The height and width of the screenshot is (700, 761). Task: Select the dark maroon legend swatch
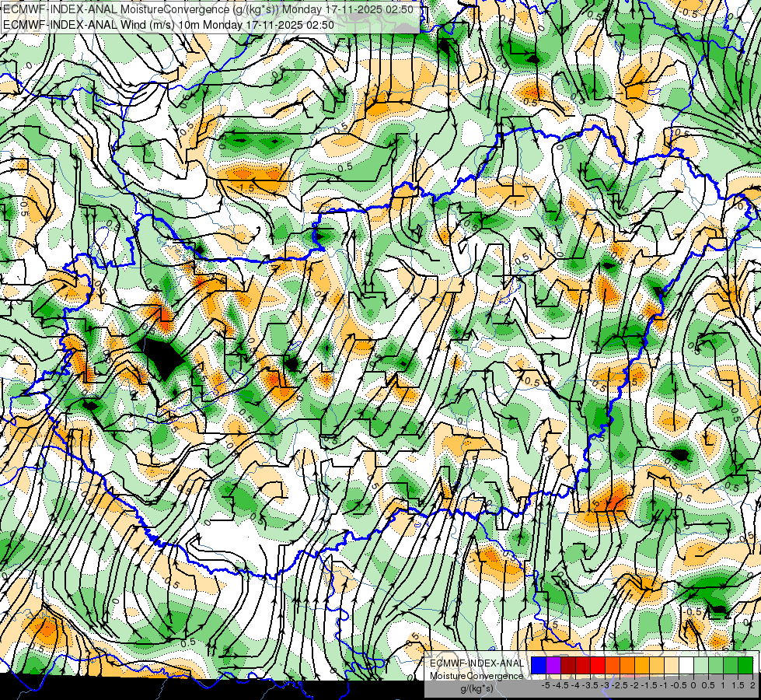568,666
